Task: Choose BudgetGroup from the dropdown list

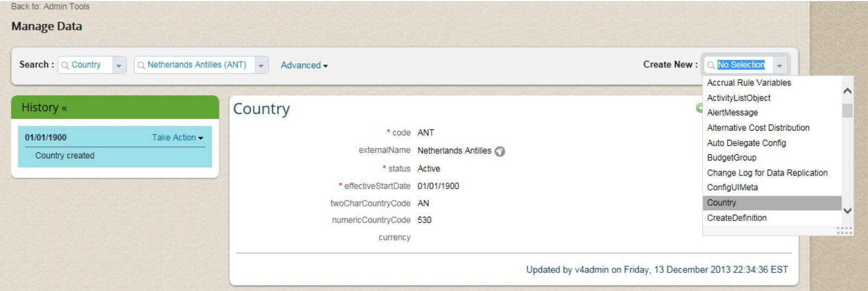Action: (772, 158)
